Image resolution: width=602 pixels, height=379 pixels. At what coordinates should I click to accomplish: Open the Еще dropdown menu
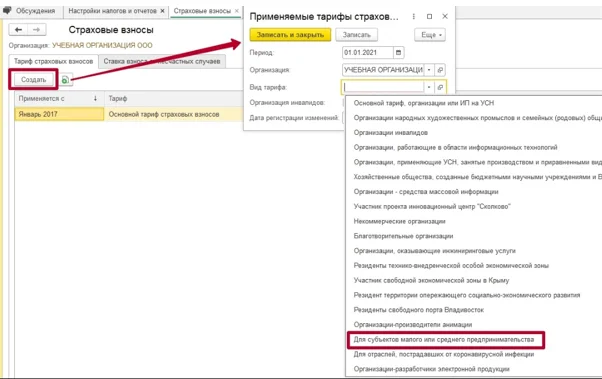430,35
